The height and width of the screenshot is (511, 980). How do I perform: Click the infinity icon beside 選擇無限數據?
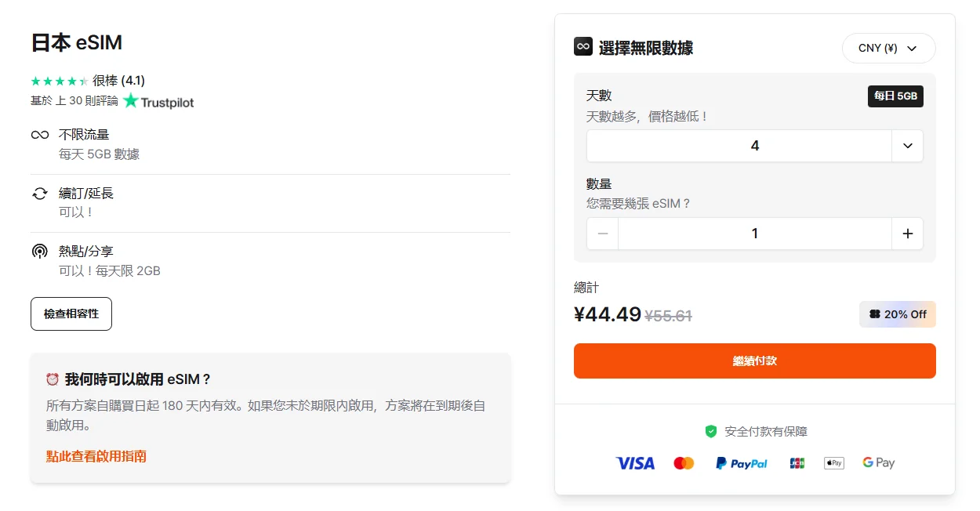click(583, 47)
